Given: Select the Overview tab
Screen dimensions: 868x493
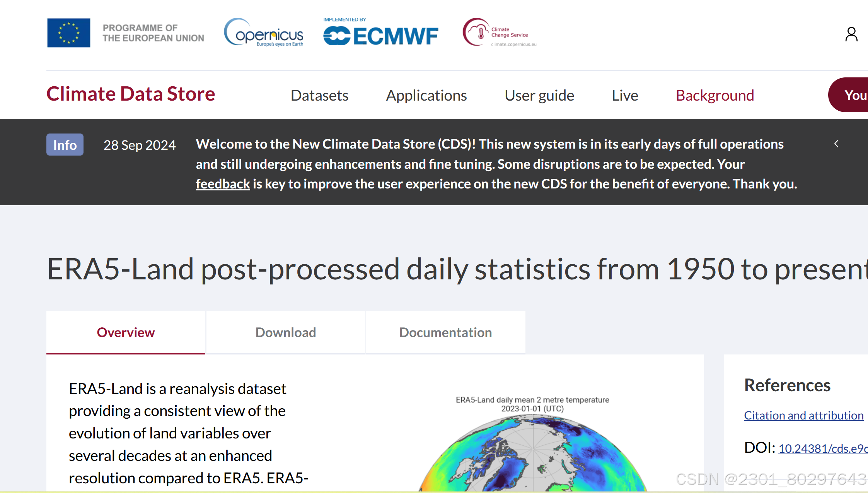Looking at the screenshot, I should click(126, 332).
